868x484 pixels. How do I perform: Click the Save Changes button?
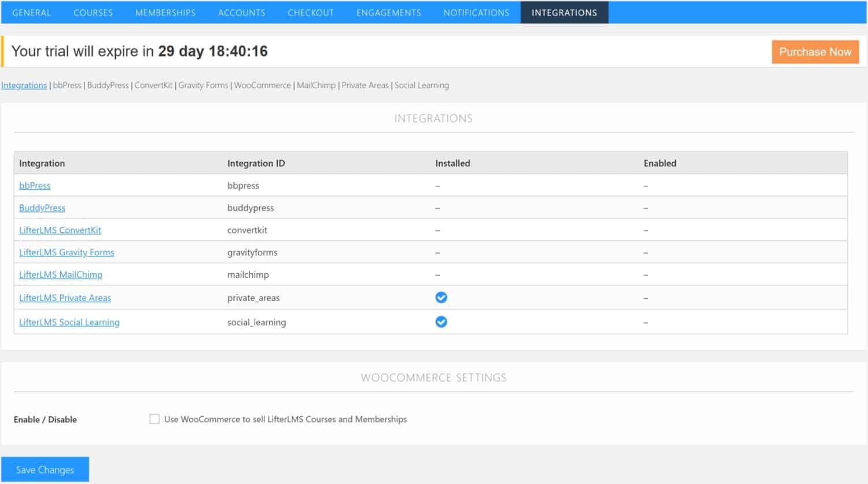pyautogui.click(x=45, y=470)
